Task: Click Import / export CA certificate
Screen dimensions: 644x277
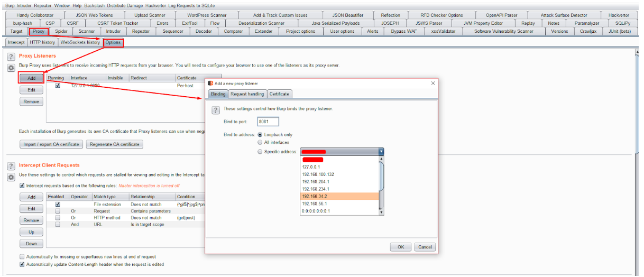Action: pos(51,144)
